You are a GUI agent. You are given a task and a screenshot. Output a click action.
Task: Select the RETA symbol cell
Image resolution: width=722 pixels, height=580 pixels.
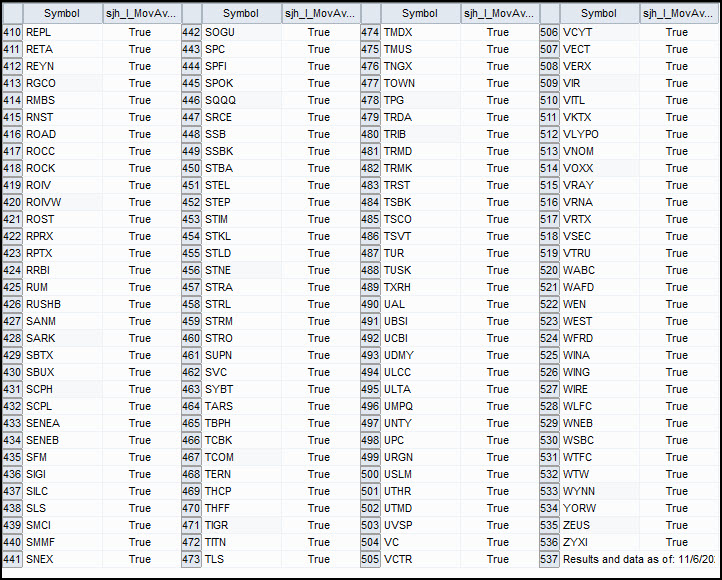[63, 49]
